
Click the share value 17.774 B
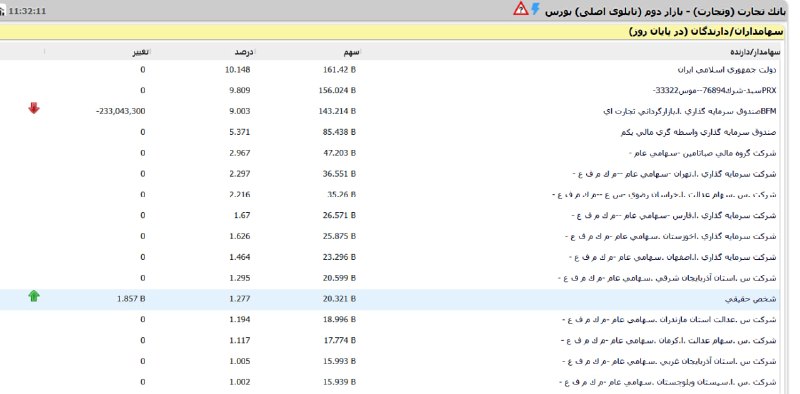click(339, 341)
